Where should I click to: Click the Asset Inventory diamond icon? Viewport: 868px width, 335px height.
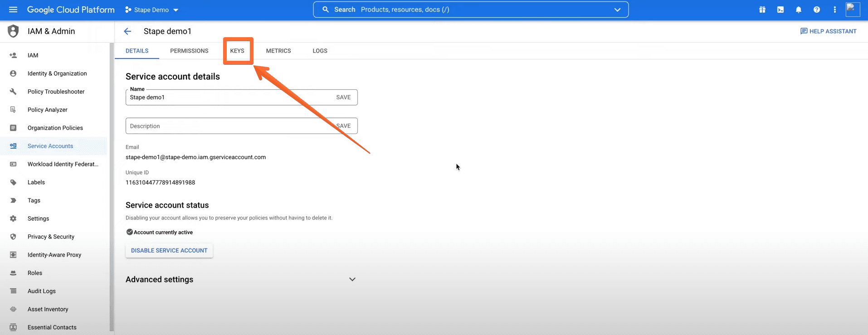click(13, 309)
